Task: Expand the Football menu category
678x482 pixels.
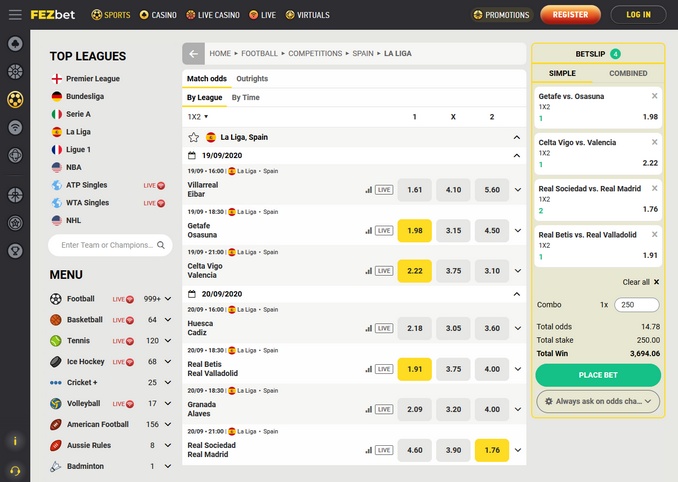Action: (x=168, y=299)
